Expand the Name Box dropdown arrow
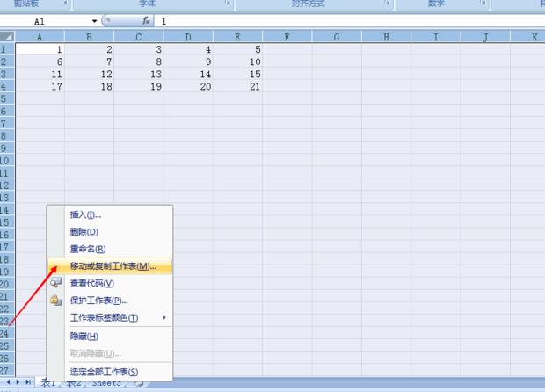Image resolution: width=545 pixels, height=392 pixels. click(94, 21)
